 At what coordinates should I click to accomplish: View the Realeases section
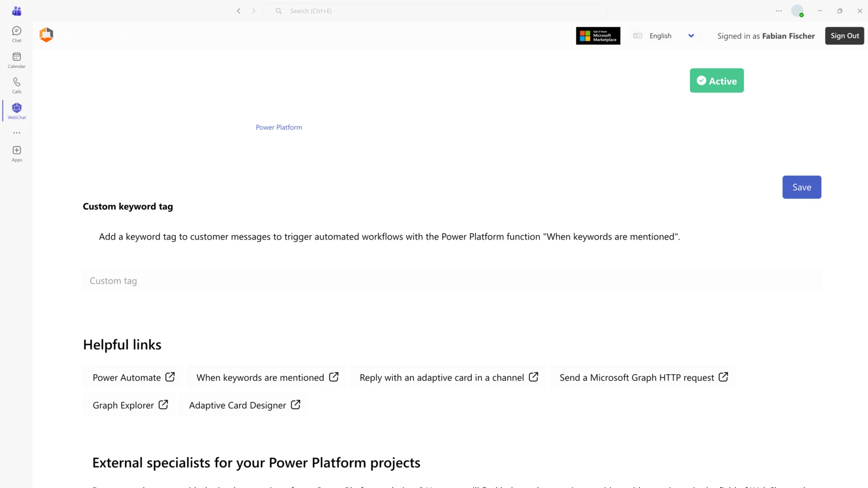(x=197, y=36)
